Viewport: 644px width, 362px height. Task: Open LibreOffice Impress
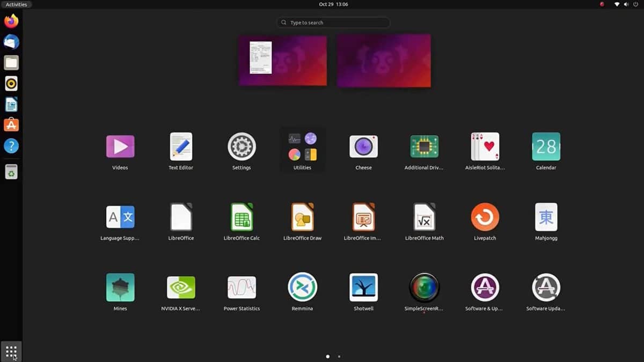(363, 217)
